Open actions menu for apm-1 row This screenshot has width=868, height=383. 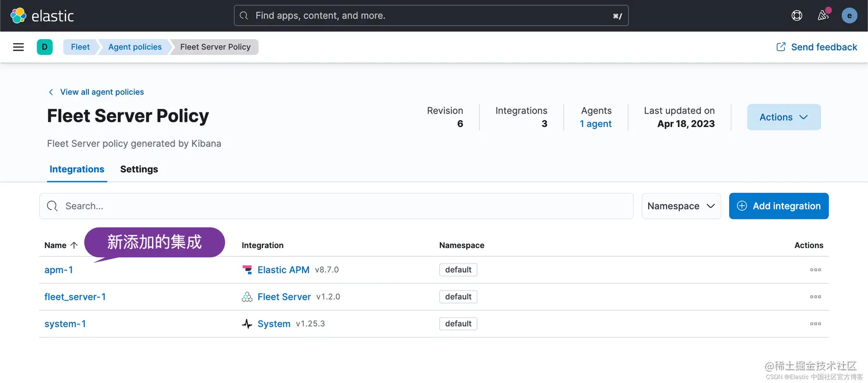(815, 270)
